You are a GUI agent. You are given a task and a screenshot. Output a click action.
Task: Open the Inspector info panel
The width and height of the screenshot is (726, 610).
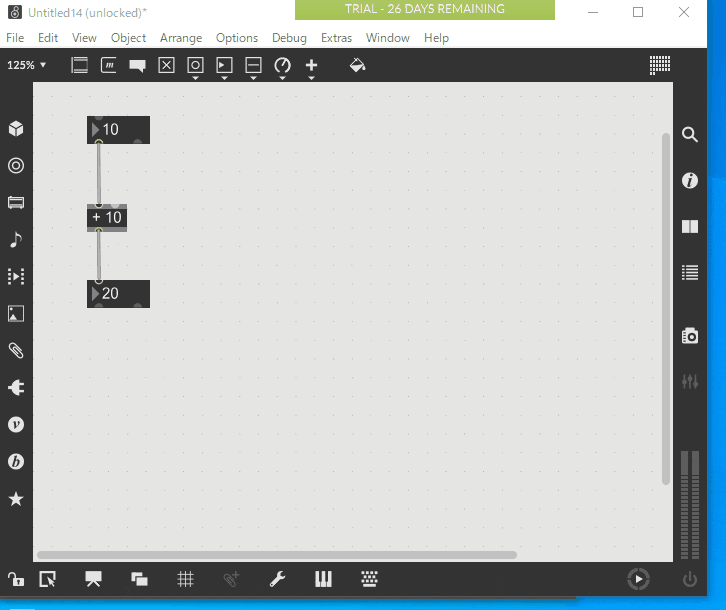(x=690, y=180)
